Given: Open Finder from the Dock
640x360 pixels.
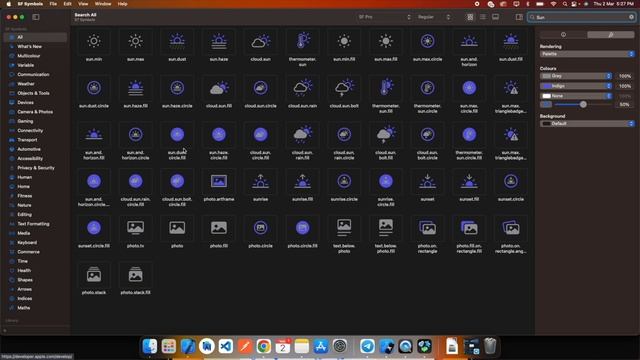Looking at the screenshot, I should pyautogui.click(x=150, y=346).
